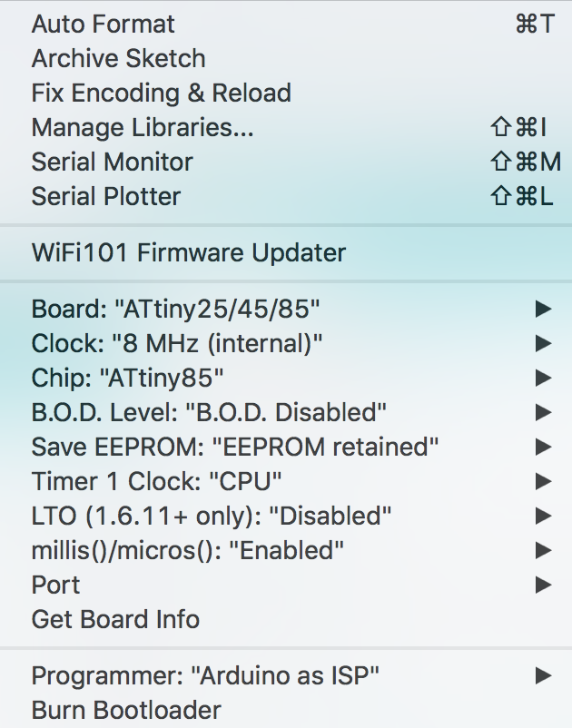Start the WiFi101 Firmware Updater
The width and height of the screenshot is (572, 728).
point(188,252)
